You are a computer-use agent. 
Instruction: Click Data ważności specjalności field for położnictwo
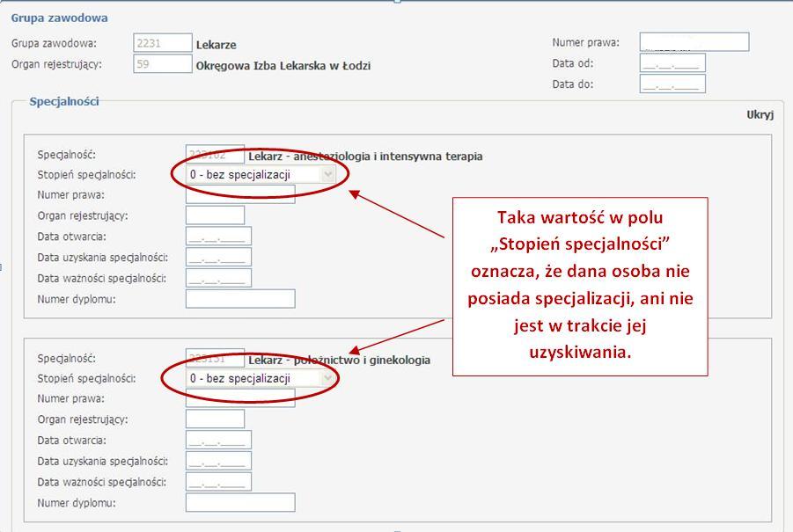tap(218, 483)
